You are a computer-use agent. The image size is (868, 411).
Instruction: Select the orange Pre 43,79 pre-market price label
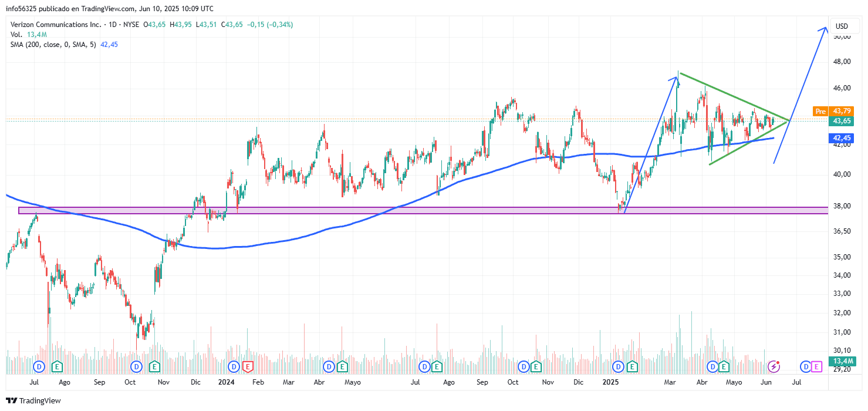(x=832, y=111)
